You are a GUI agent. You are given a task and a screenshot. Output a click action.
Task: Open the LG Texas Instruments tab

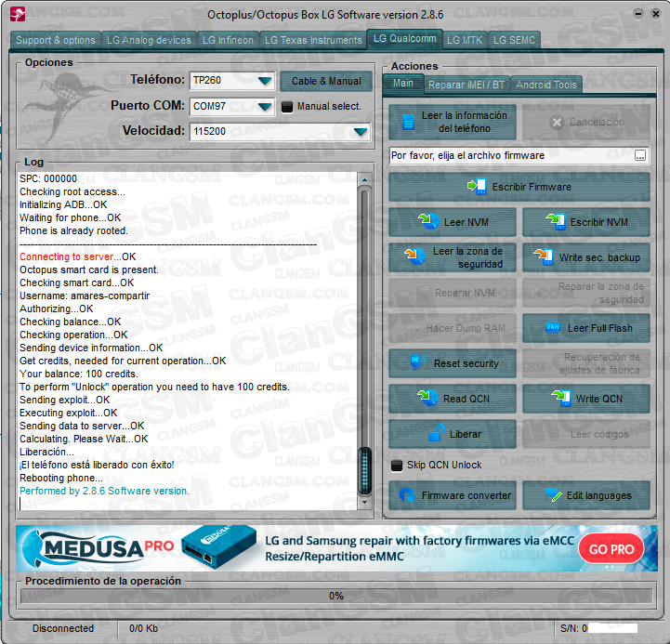313,40
